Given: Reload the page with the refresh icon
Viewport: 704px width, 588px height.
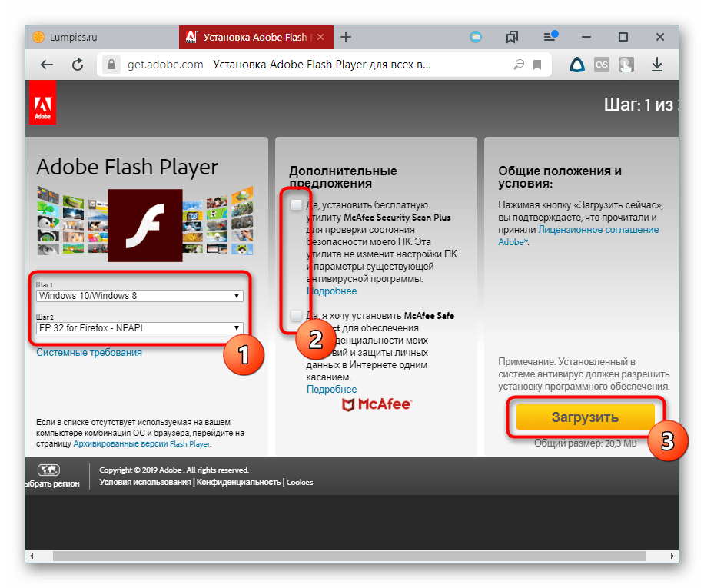Looking at the screenshot, I should pyautogui.click(x=78, y=65).
